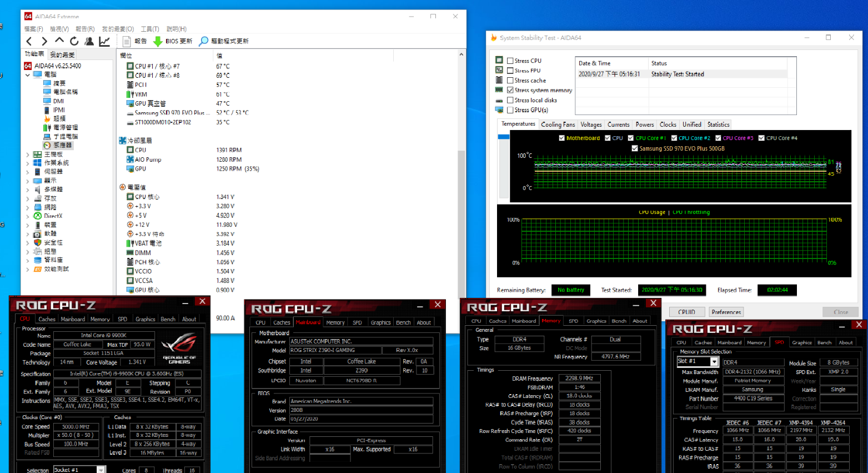Viewport: 868px width, 473px height.
Task: Toggle Samsung SSD 970 EVO Plus graph checkbox
Action: (634, 148)
